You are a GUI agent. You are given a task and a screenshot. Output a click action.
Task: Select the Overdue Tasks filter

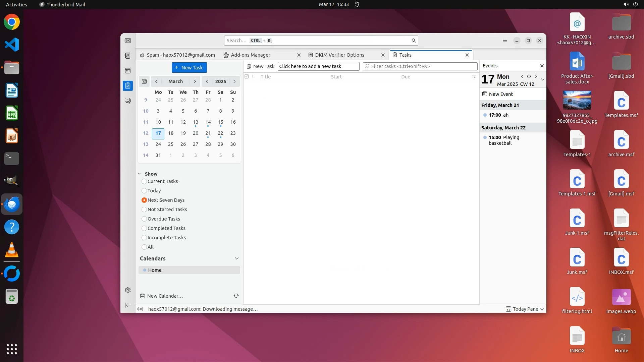(x=144, y=219)
